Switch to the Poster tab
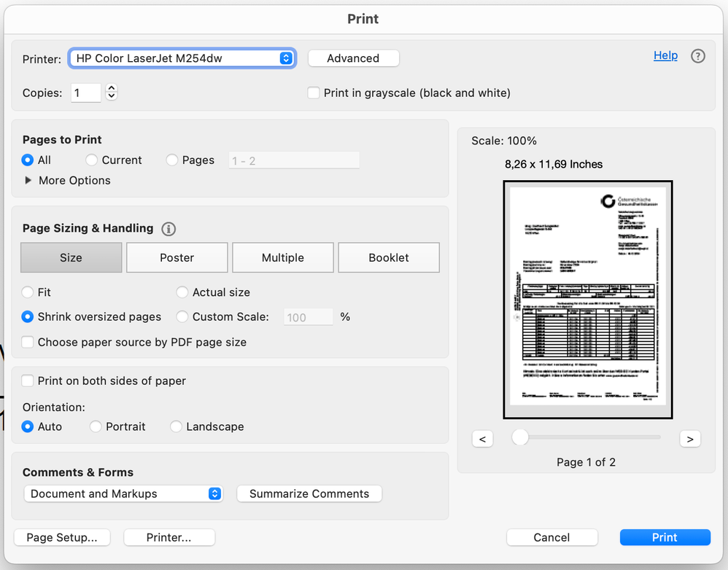 pos(177,258)
